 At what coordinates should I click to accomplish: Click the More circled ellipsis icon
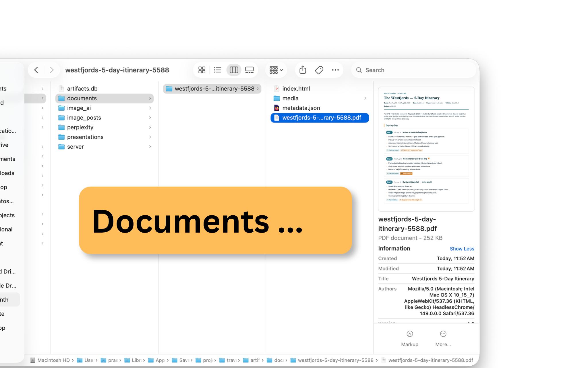[x=443, y=334]
